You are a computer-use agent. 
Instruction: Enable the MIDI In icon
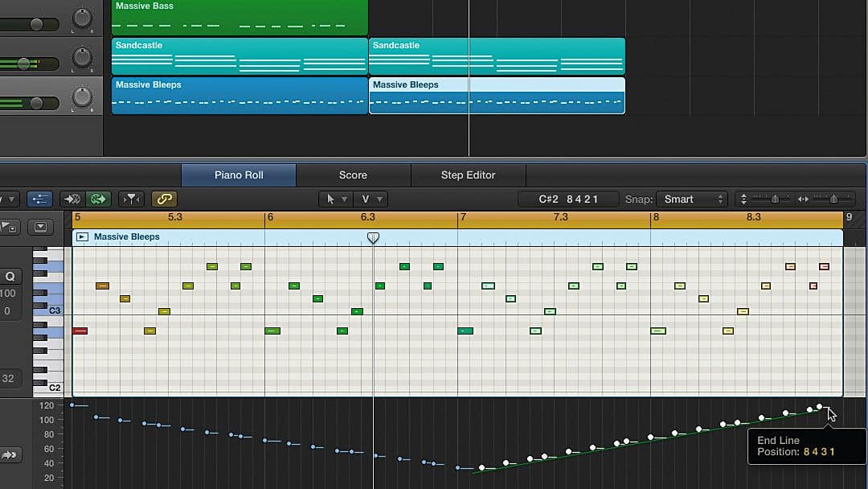(x=72, y=199)
